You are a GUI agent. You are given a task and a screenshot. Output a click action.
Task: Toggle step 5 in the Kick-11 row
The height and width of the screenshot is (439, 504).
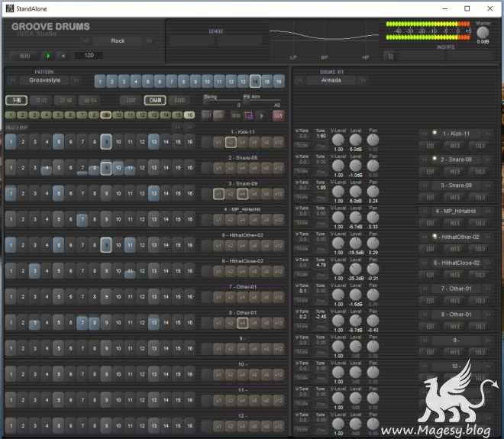tap(58, 142)
